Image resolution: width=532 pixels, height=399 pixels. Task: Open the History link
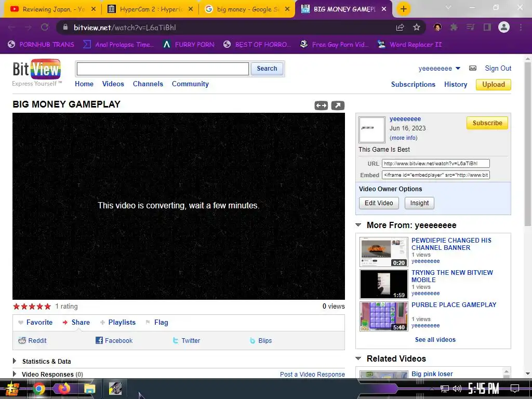tap(456, 84)
